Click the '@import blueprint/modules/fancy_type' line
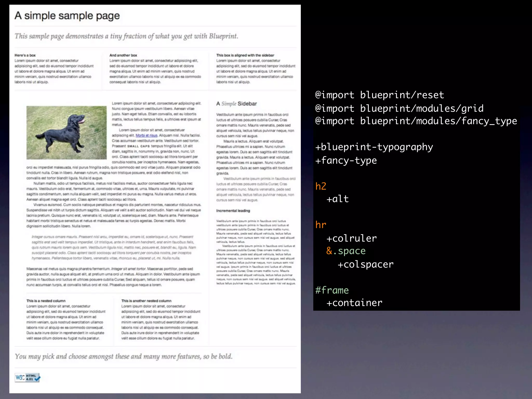Viewport: 532px width, 399px height. point(416,121)
